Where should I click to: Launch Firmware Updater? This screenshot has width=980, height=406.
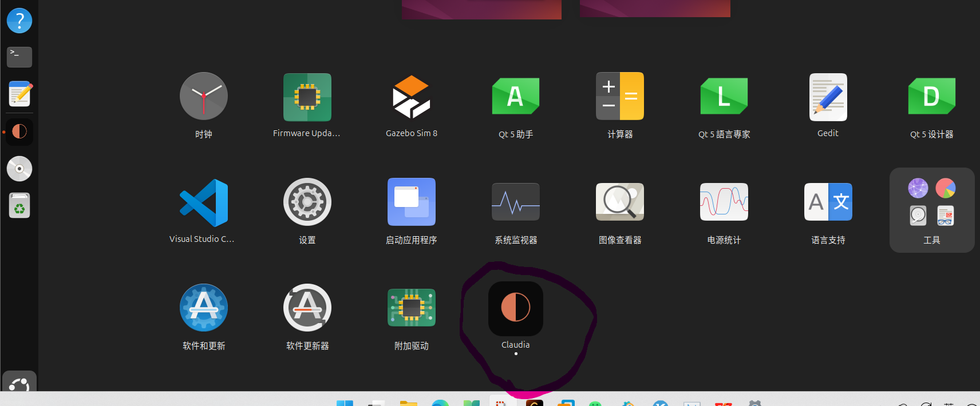[x=307, y=97]
